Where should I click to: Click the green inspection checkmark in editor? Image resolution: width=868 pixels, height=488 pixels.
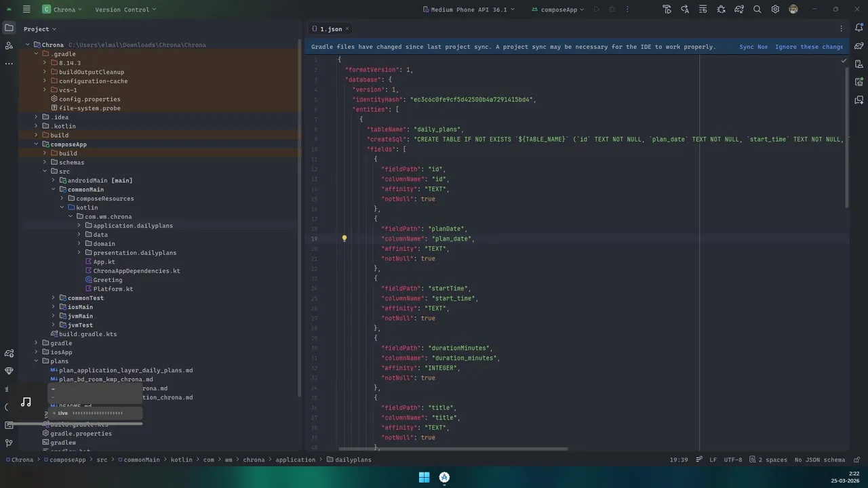[844, 60]
